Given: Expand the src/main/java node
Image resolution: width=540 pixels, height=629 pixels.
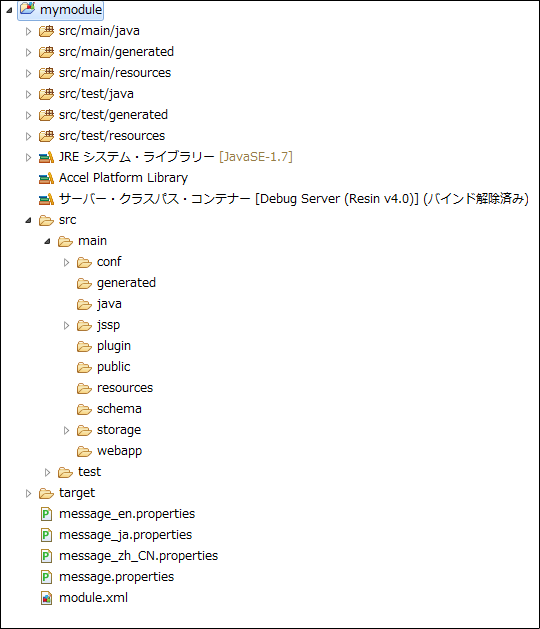Looking at the screenshot, I should pyautogui.click(x=28, y=31).
